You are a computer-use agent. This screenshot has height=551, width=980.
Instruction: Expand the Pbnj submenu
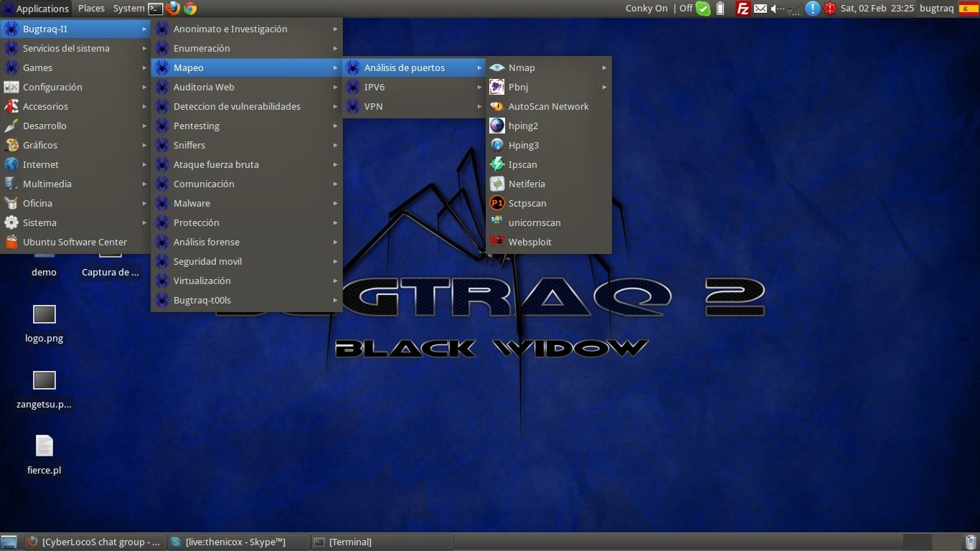coord(549,87)
